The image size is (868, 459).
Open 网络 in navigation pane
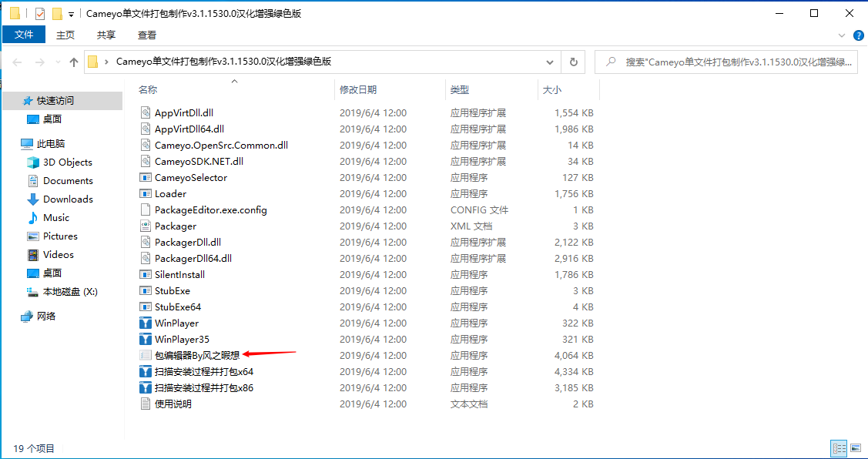point(46,317)
